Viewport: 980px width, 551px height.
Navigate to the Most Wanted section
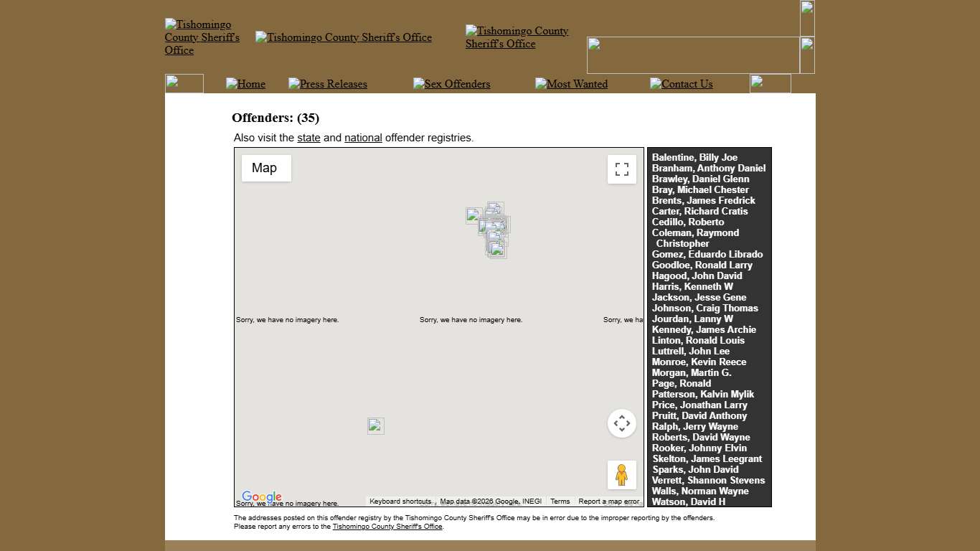click(576, 84)
